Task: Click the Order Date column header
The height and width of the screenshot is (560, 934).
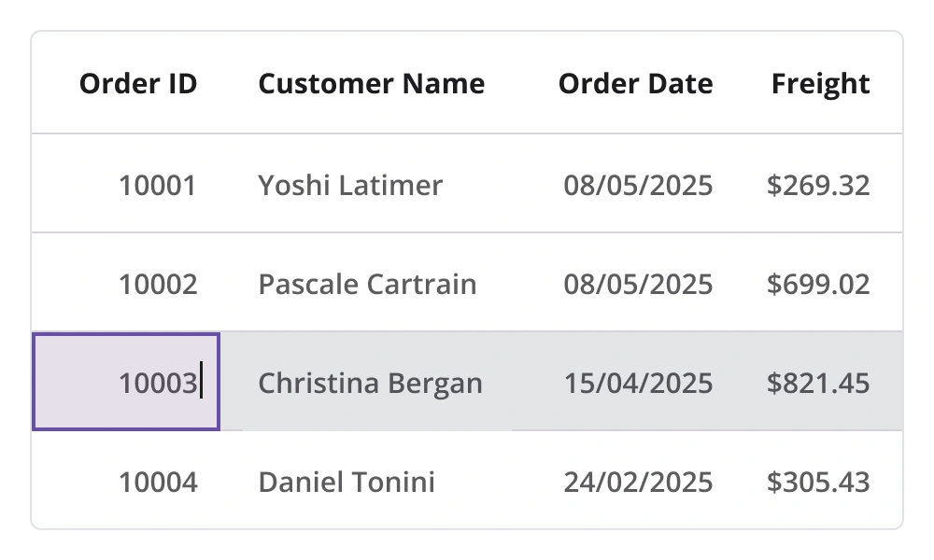Action: pyautogui.click(x=635, y=84)
